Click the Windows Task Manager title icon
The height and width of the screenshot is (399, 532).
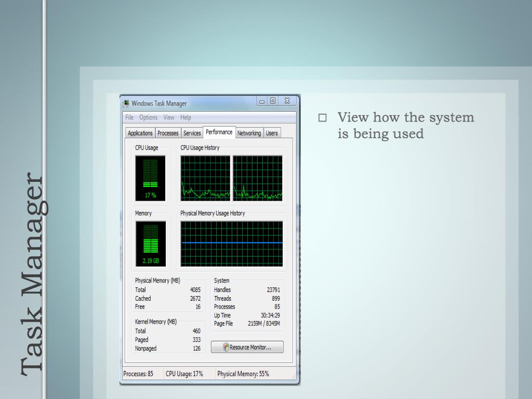point(126,103)
